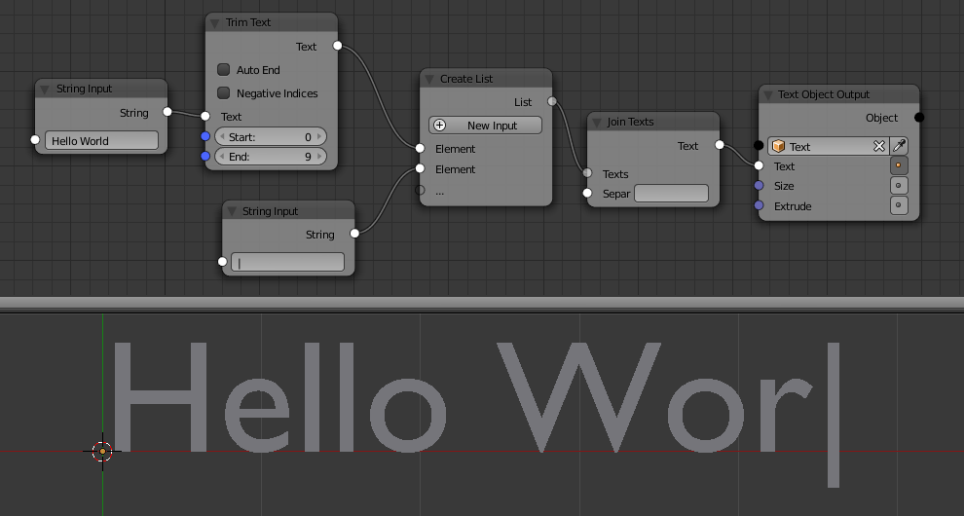Viewport: 964px width, 516px height.
Task: Click the Element socket linked to lower String Input
Action: pos(420,169)
